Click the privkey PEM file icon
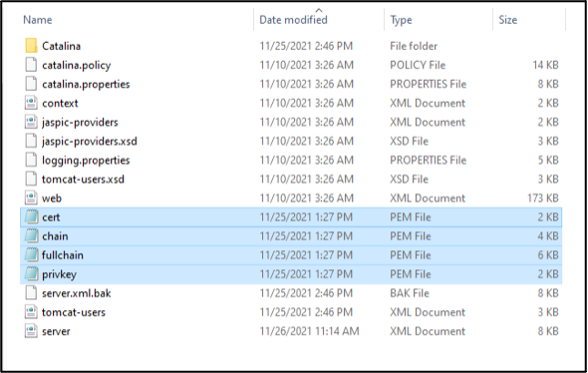The image size is (588, 373). [x=32, y=274]
